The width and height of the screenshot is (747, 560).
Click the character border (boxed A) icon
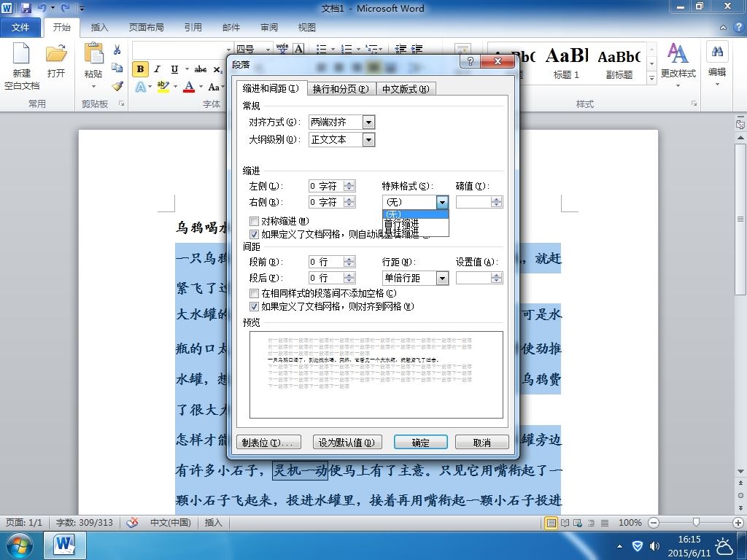pos(298,49)
